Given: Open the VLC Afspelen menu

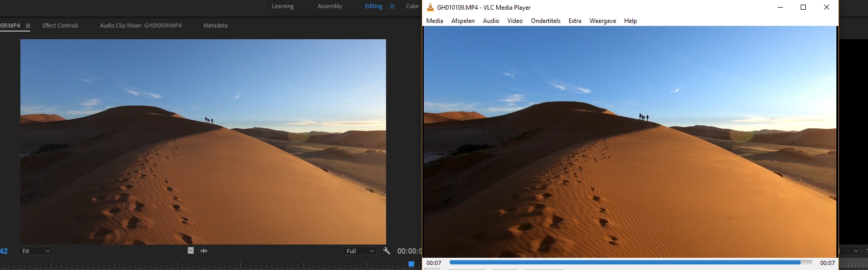Looking at the screenshot, I should [463, 21].
